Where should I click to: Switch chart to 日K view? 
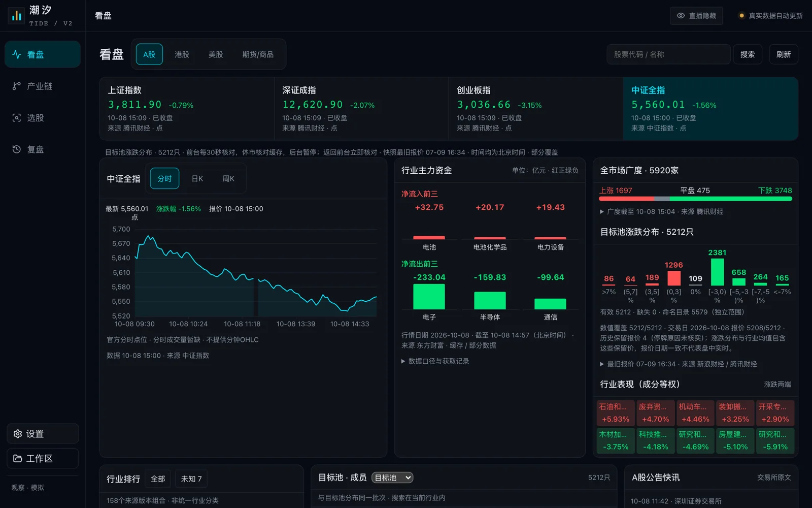(x=197, y=179)
